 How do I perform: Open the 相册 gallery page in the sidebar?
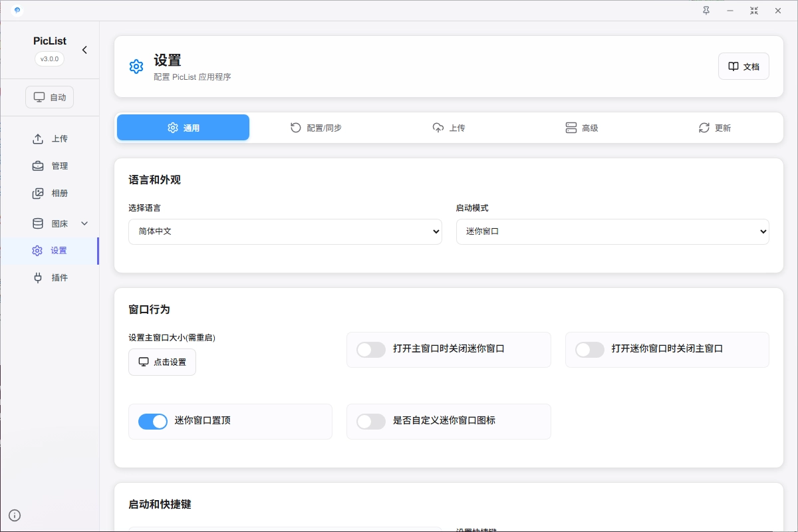50,193
